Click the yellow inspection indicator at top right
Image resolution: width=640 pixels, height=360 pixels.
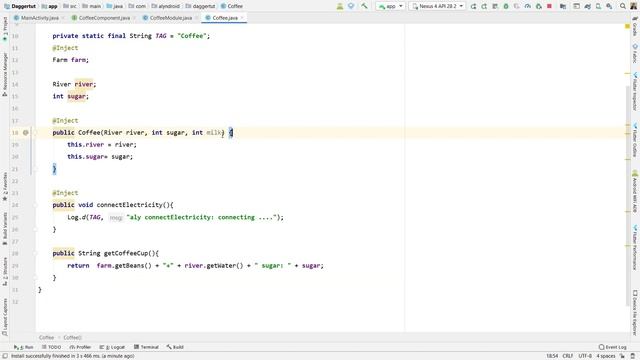point(627,26)
